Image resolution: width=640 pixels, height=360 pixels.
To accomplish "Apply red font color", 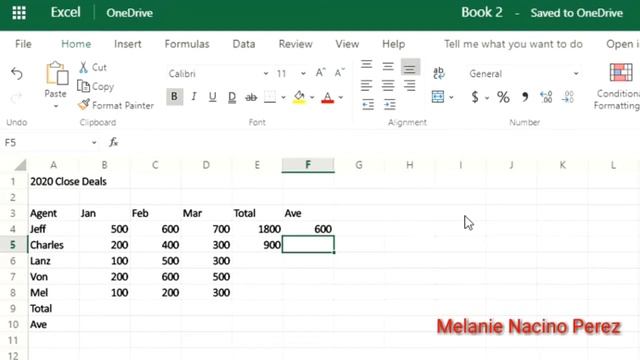I will tap(327, 97).
